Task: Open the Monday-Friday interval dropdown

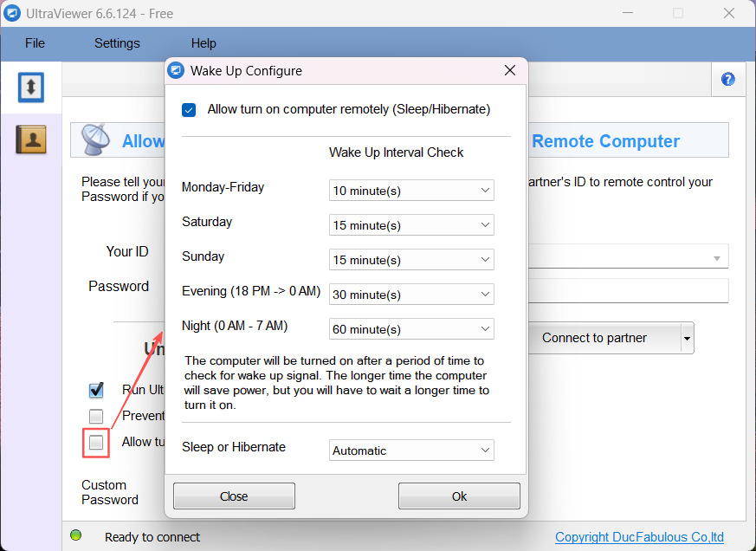Action: pyautogui.click(x=411, y=191)
